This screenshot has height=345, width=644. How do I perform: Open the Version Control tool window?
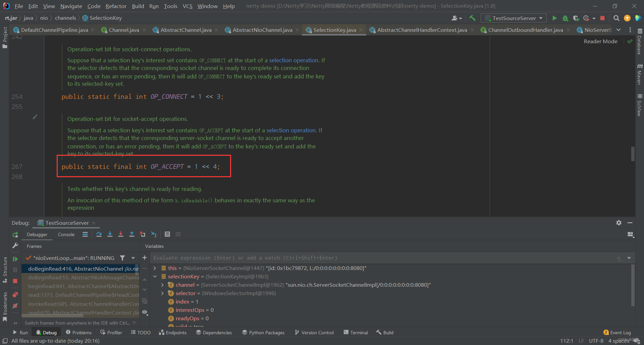pyautogui.click(x=314, y=332)
